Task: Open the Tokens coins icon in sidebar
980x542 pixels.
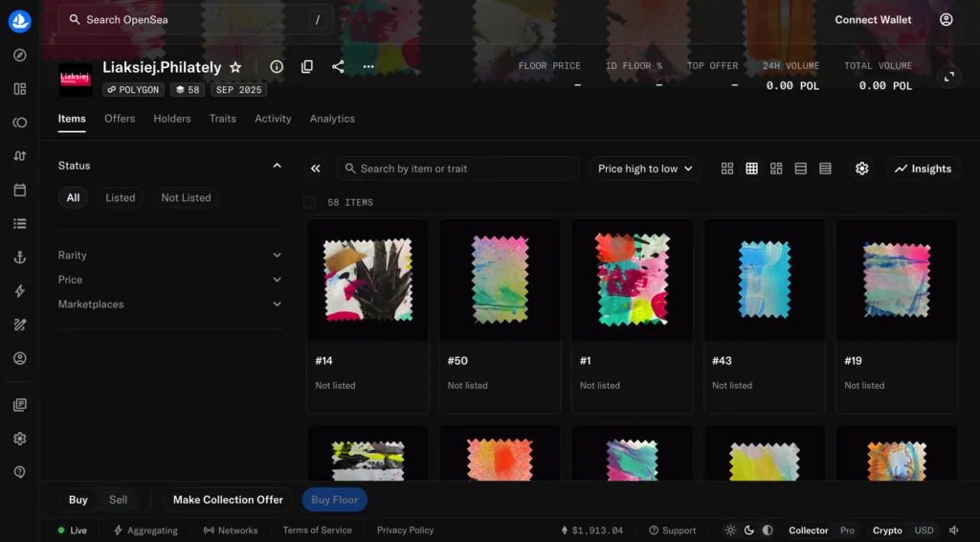Action: [x=20, y=123]
